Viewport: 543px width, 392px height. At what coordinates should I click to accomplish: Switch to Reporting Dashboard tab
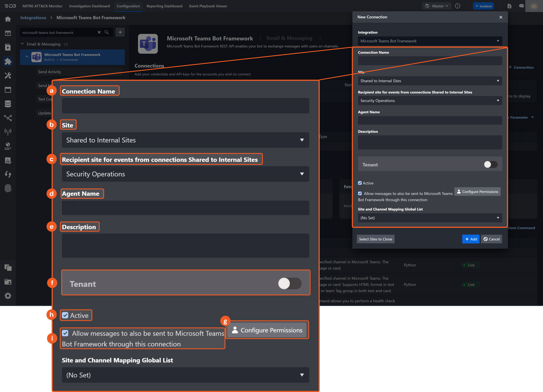(x=164, y=6)
